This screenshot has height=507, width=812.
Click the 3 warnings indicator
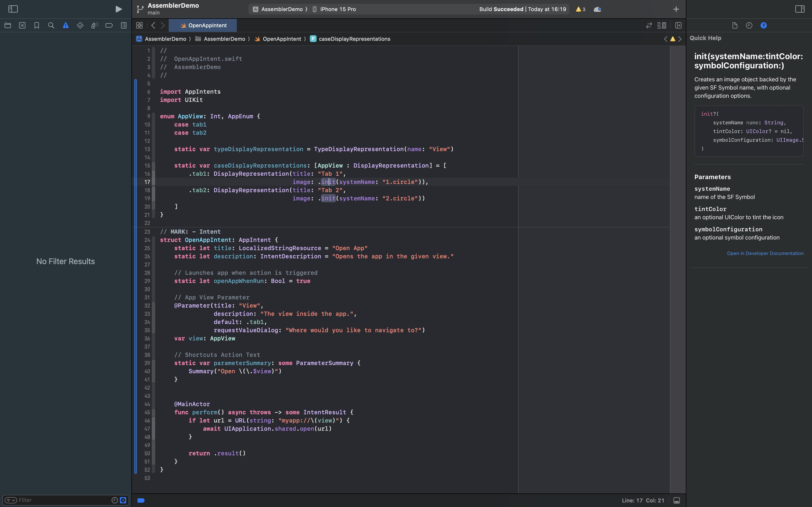pos(580,9)
